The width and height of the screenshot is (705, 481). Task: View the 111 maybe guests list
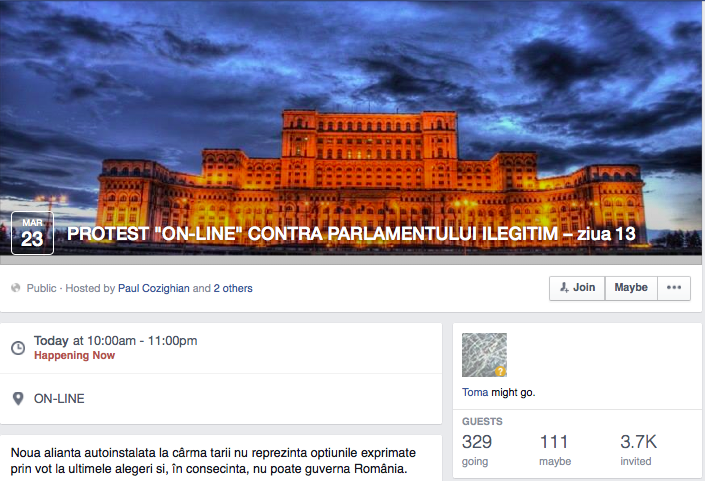pyautogui.click(x=555, y=449)
